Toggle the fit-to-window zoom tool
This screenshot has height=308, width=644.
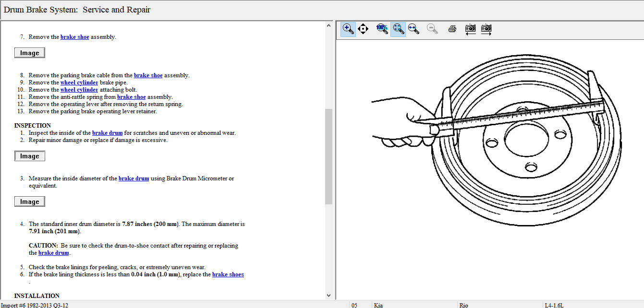coord(398,29)
